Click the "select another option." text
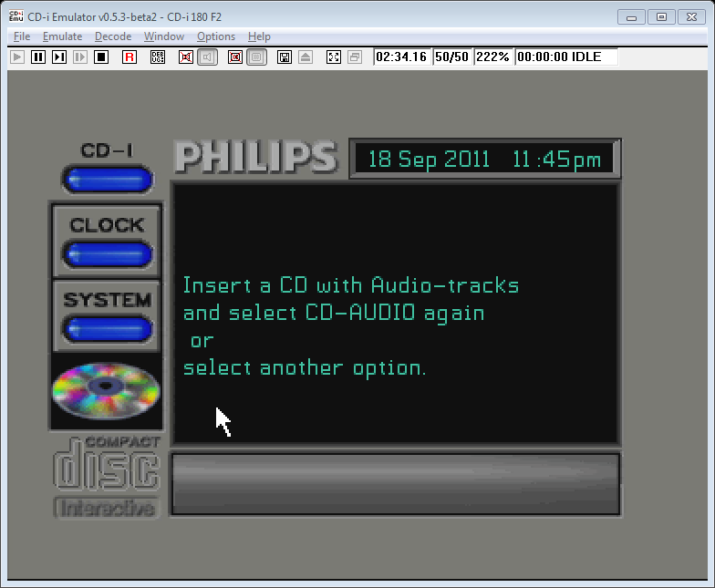The image size is (715, 588). click(x=305, y=368)
